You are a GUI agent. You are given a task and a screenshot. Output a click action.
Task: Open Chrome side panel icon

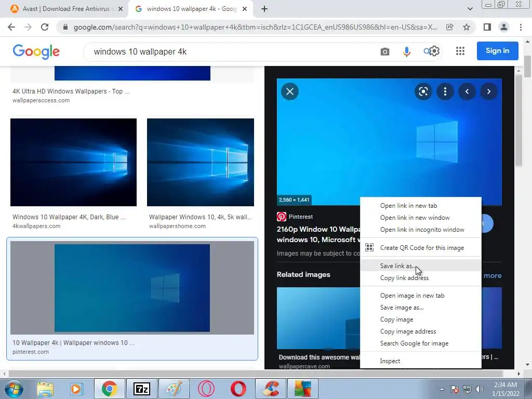[487, 27]
